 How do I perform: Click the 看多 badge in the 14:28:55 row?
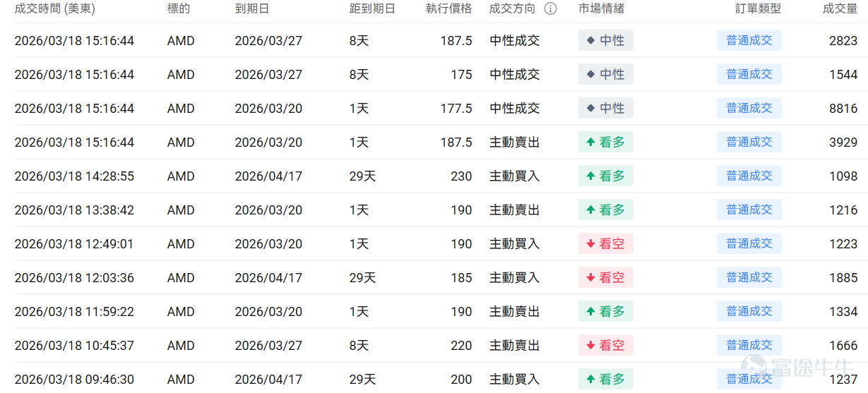[x=605, y=176]
